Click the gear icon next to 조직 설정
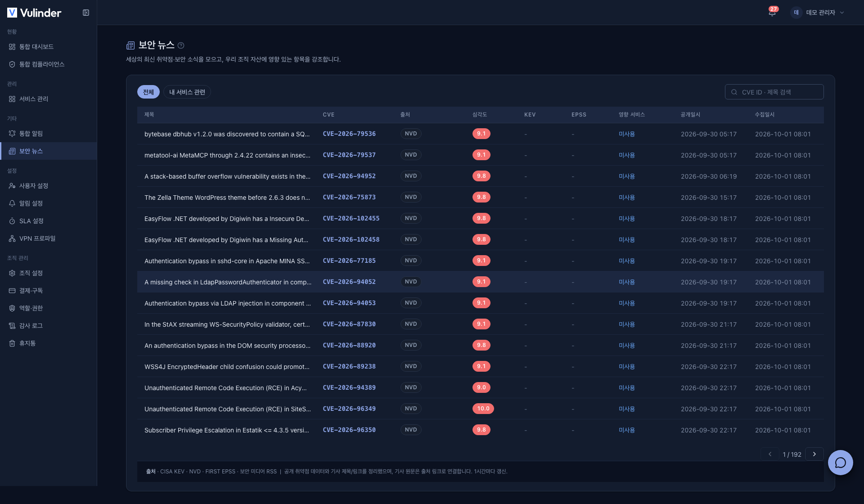The width and height of the screenshot is (864, 504). coord(12,273)
